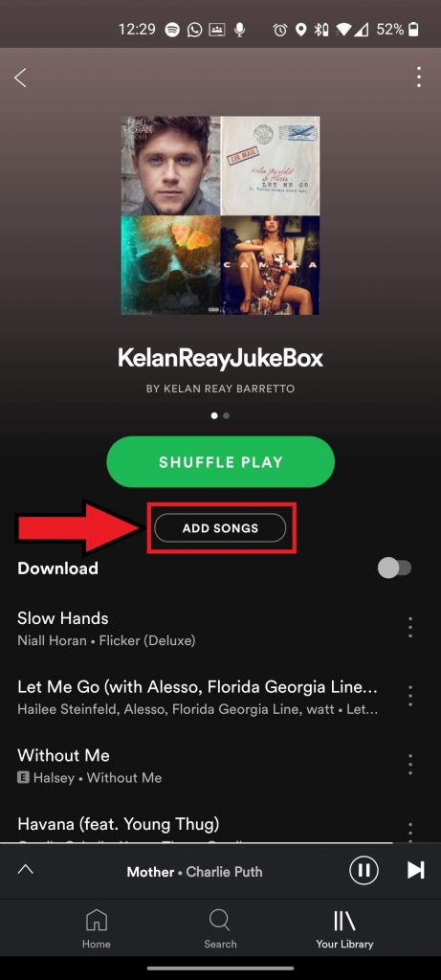
Task: Go to the Home tab
Action: click(96, 928)
